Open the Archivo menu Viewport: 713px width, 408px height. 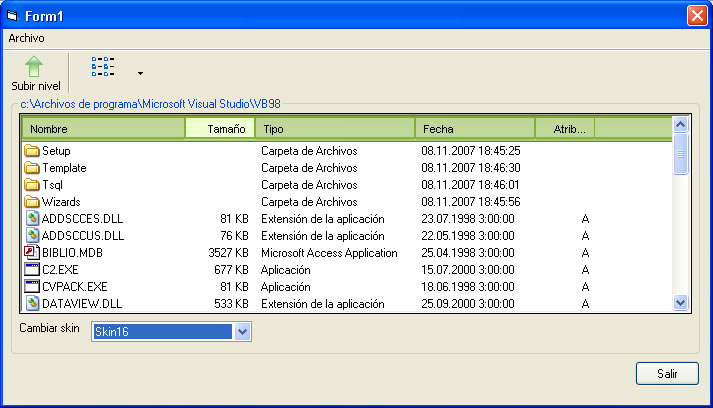click(27, 37)
